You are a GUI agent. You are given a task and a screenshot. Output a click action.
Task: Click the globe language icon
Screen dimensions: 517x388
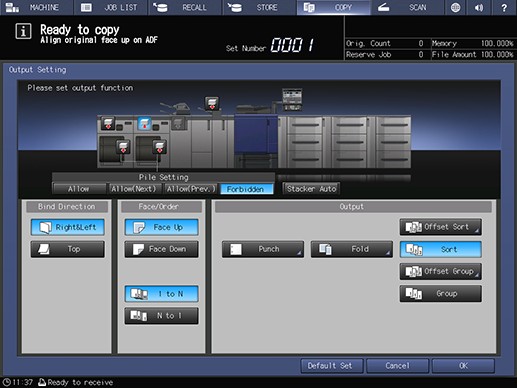click(455, 7)
